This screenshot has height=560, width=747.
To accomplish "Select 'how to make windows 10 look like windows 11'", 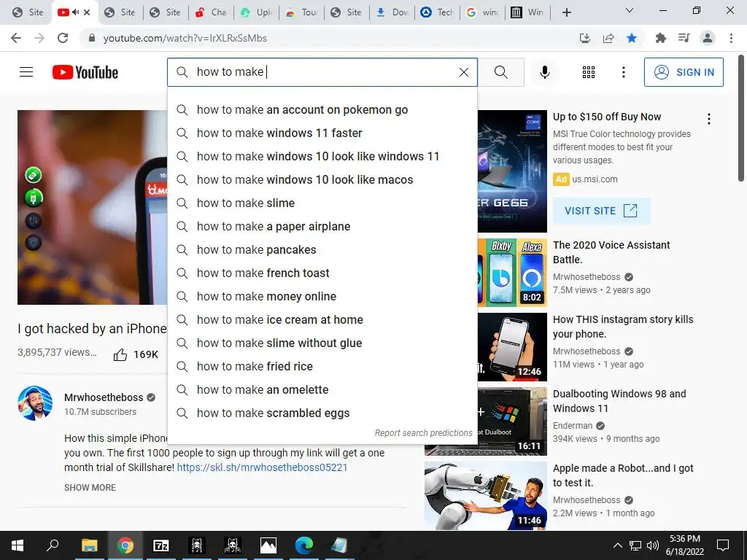I will (322, 156).
